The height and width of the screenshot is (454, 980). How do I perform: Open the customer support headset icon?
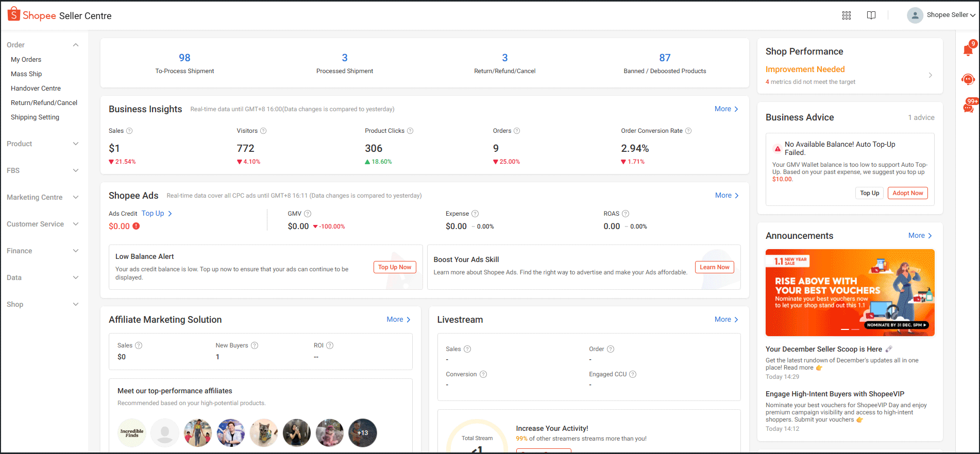point(968,79)
